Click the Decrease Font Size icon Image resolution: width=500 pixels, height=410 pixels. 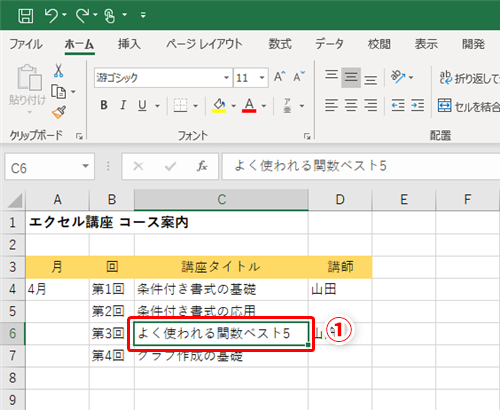[299, 77]
